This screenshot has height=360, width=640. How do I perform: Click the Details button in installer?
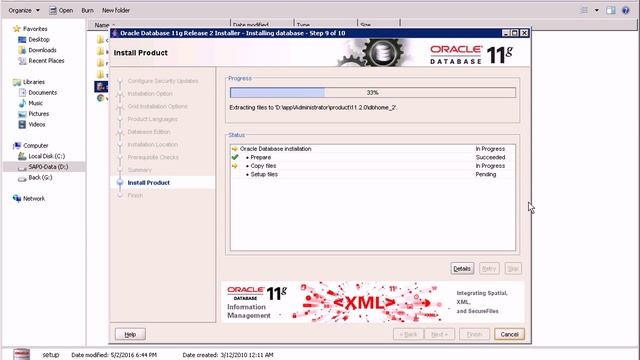462,269
